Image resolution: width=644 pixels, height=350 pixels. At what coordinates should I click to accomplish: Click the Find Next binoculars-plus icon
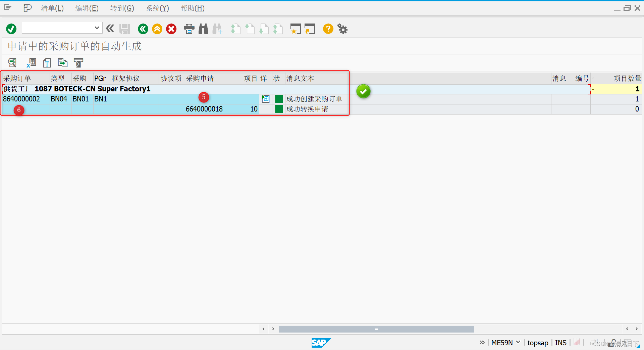pos(217,29)
